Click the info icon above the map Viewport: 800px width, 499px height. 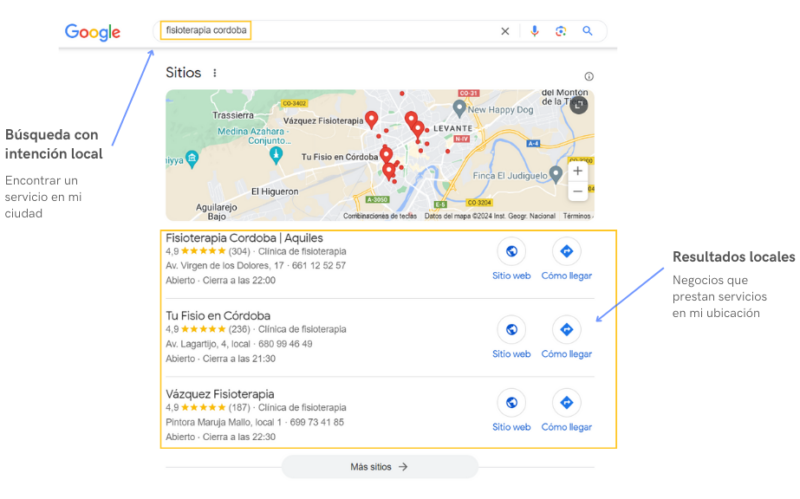point(589,77)
